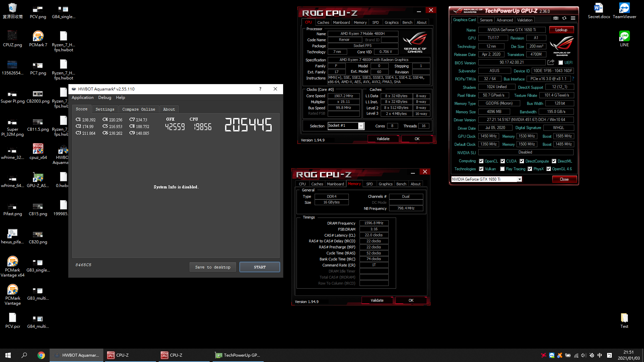Toggle the OpenCL checkbox
This screenshot has width=644, height=362.
481,161
